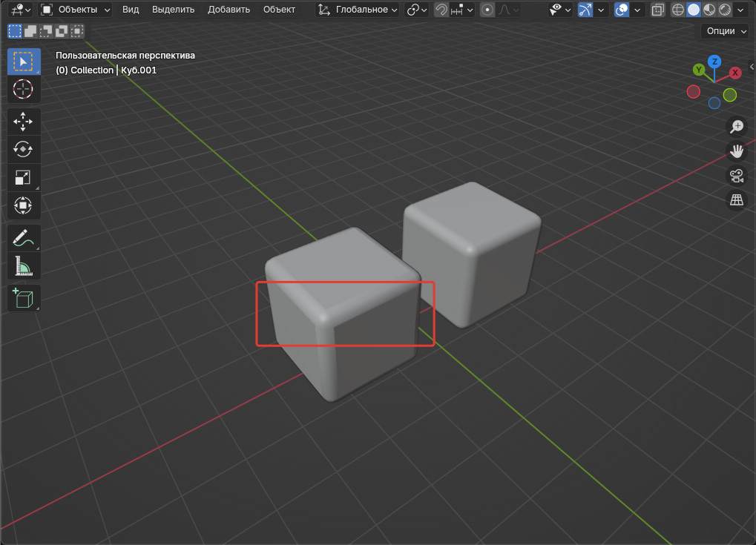
Task: Activate the Annotate tool
Action: (23, 237)
